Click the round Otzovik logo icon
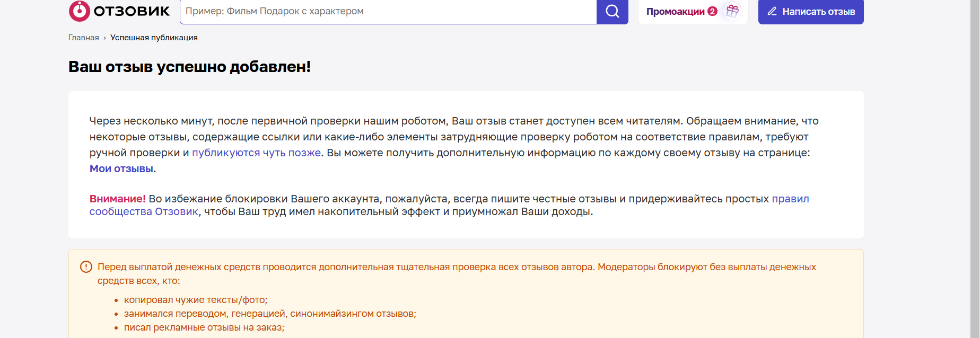This screenshot has width=980, height=338. point(80,11)
